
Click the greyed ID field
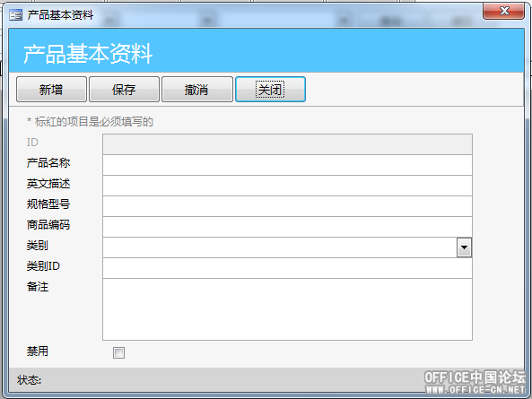(287, 144)
